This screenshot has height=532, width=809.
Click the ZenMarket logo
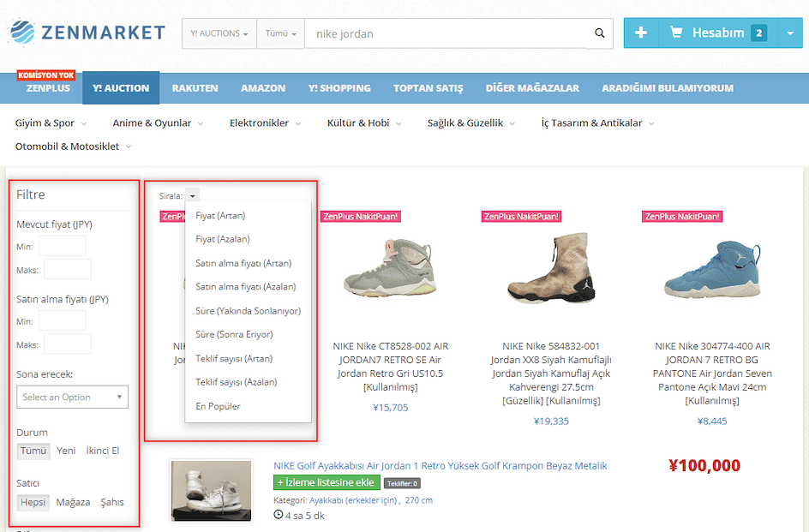(87, 33)
